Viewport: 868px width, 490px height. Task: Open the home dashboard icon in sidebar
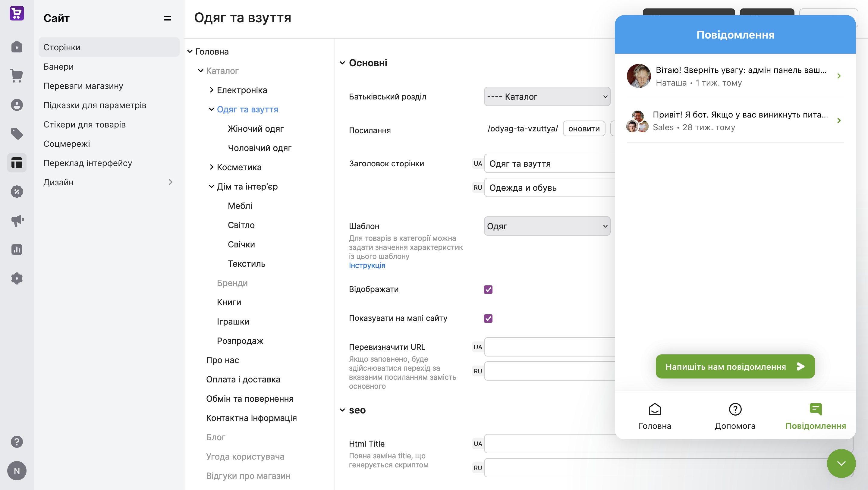point(17,47)
